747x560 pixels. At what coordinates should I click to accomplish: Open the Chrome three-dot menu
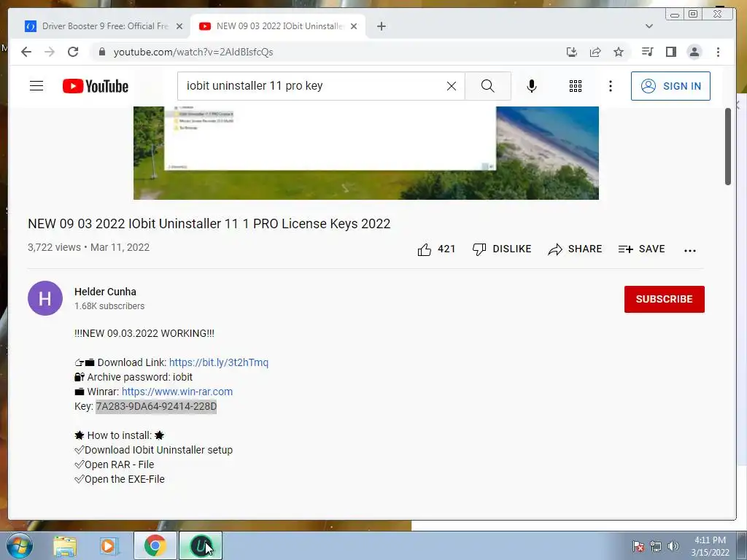click(x=718, y=52)
